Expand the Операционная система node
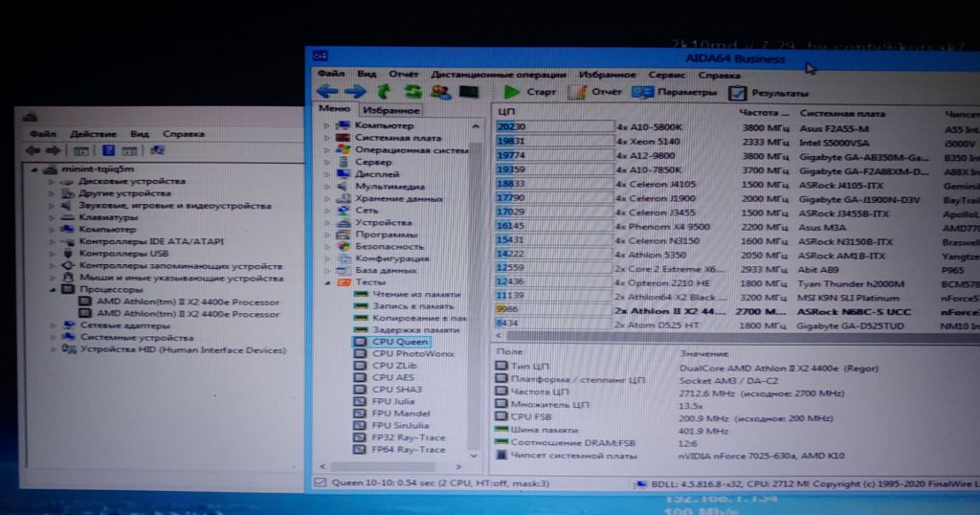 [x=326, y=150]
